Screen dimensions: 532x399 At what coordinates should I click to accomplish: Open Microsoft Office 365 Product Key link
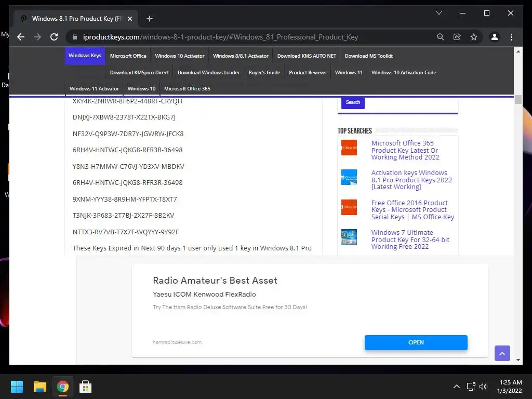click(405, 150)
